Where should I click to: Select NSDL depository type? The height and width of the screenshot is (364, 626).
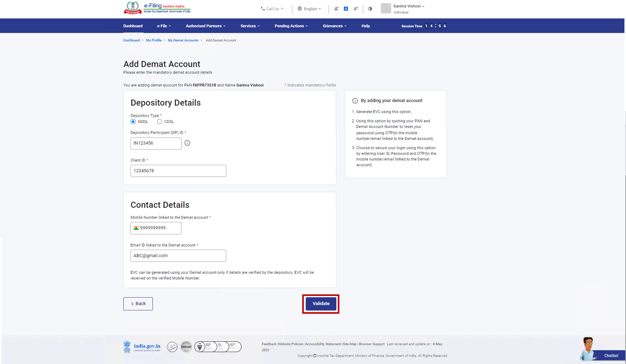click(x=133, y=121)
